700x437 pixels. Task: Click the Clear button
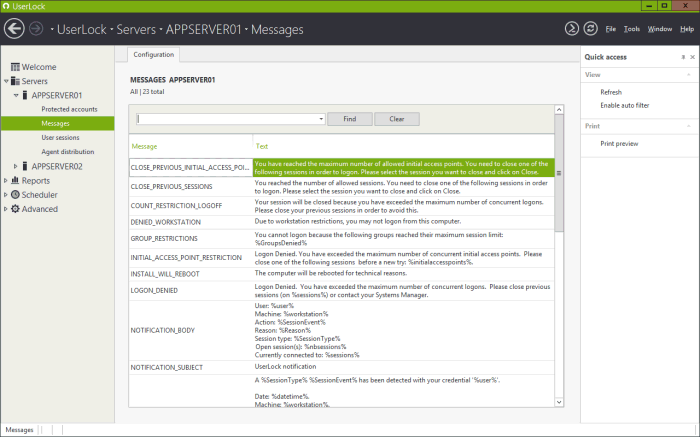tap(396, 119)
